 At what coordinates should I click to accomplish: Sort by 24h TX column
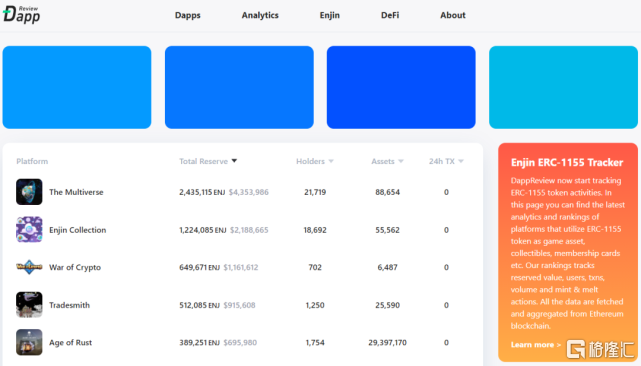pyautogui.click(x=446, y=161)
